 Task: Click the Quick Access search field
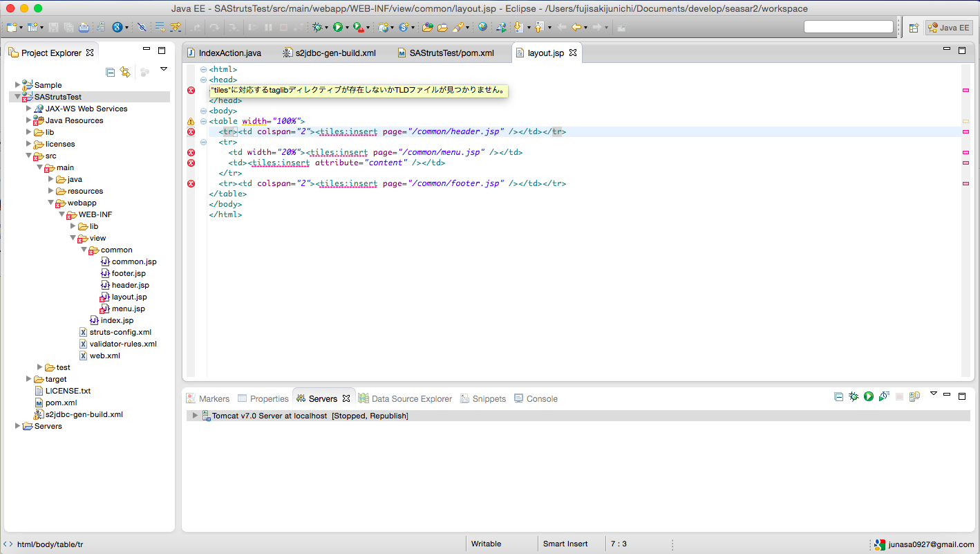pos(849,27)
